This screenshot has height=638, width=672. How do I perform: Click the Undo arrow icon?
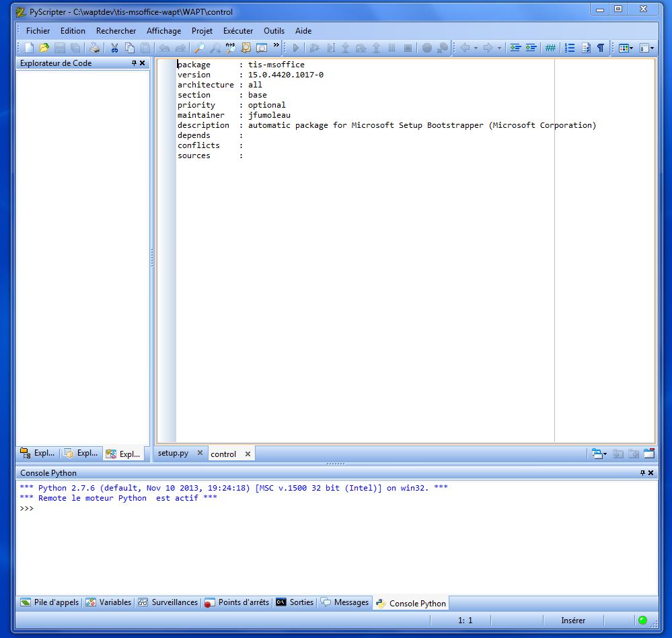pyautogui.click(x=165, y=48)
